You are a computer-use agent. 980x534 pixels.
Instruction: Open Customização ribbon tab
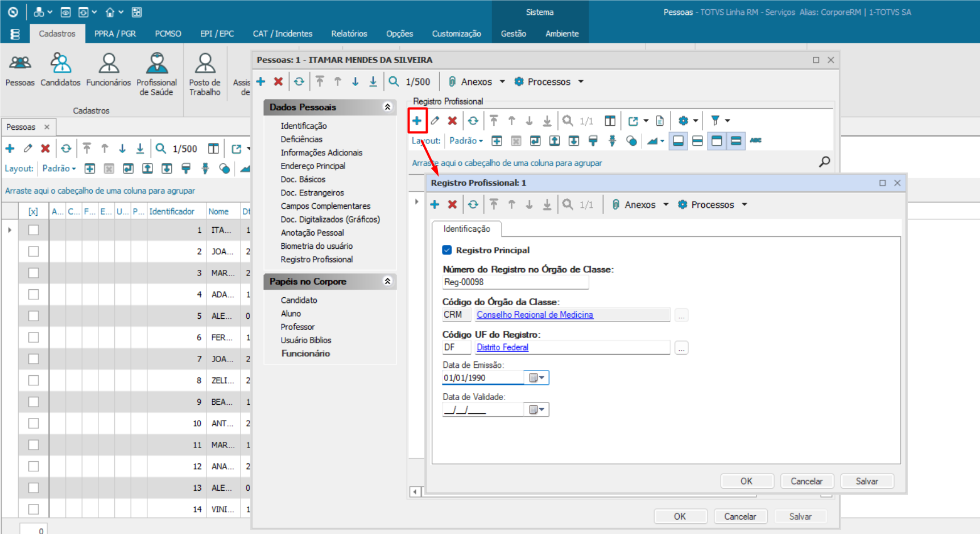pyautogui.click(x=456, y=34)
